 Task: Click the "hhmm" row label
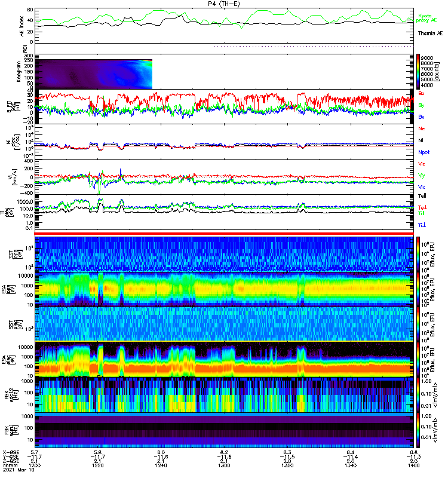pyautogui.click(x=10, y=465)
